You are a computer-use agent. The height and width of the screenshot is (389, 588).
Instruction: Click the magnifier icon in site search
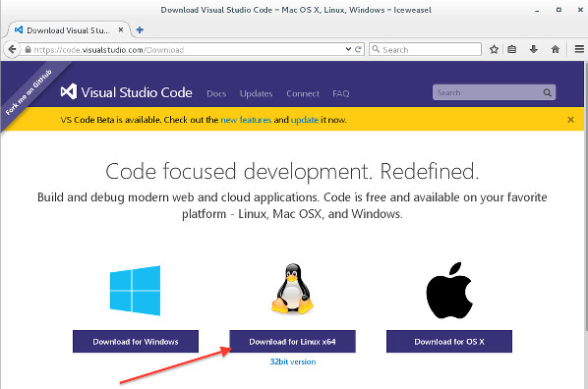(547, 92)
